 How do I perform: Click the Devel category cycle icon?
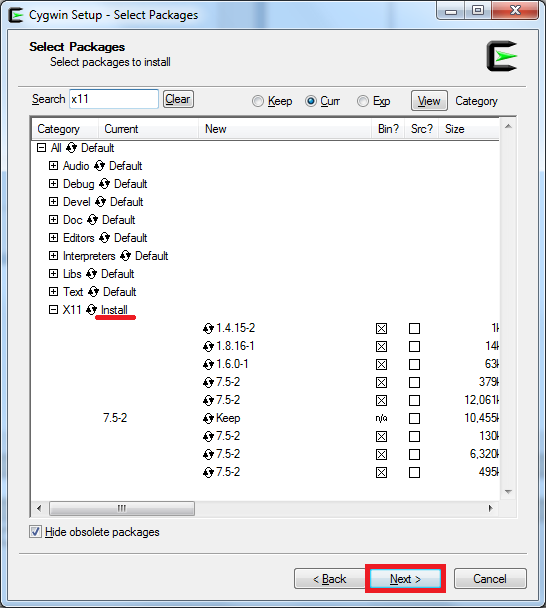tap(100, 202)
